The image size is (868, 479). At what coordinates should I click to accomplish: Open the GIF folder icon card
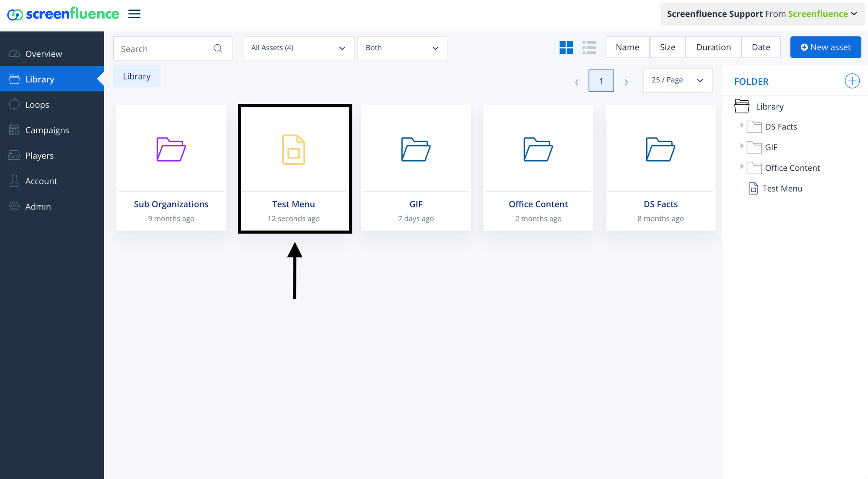coord(416,149)
